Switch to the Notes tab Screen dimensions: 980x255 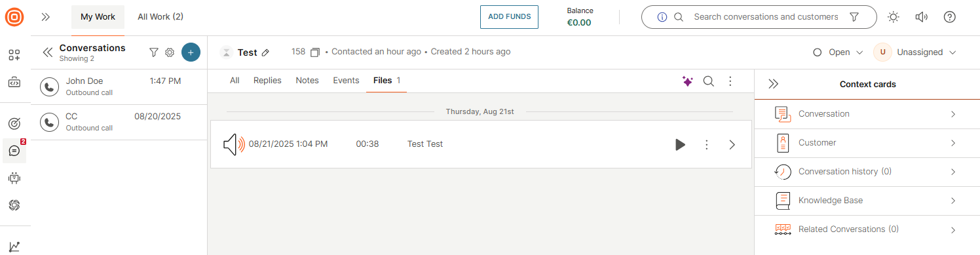pos(307,81)
